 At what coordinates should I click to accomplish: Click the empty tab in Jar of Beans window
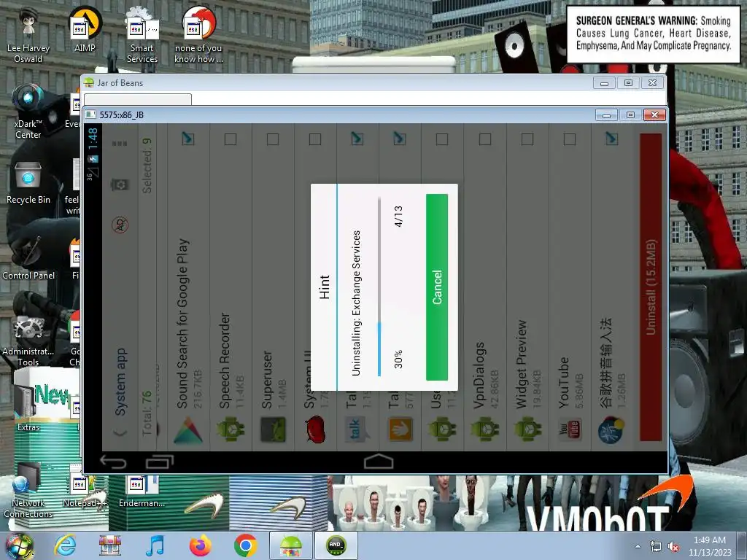pyautogui.click(x=138, y=99)
